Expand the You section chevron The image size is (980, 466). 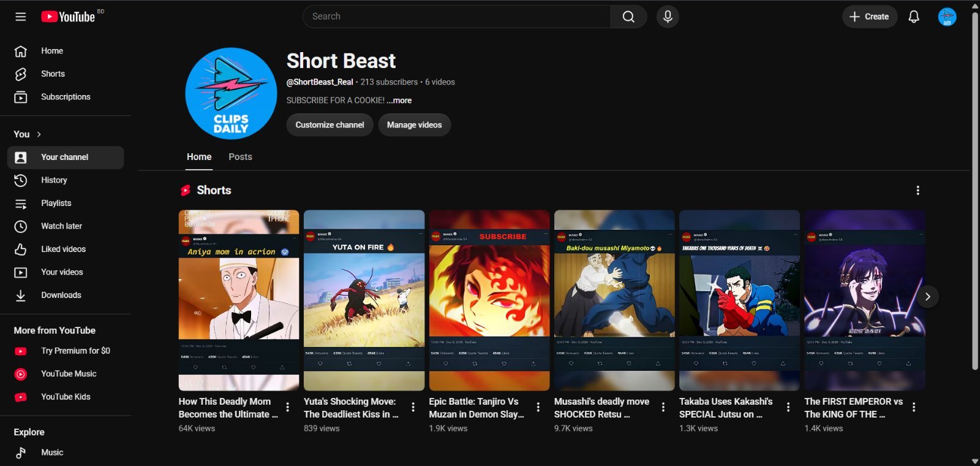[x=39, y=134]
